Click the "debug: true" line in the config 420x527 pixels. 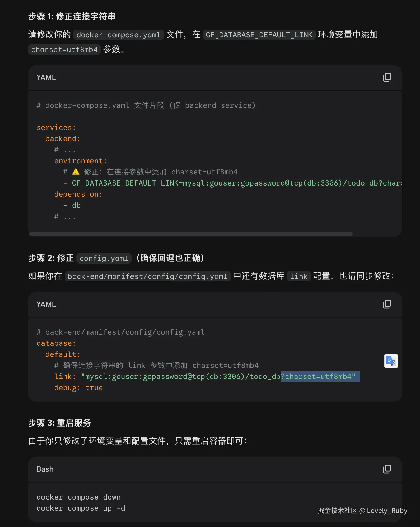[x=78, y=388]
